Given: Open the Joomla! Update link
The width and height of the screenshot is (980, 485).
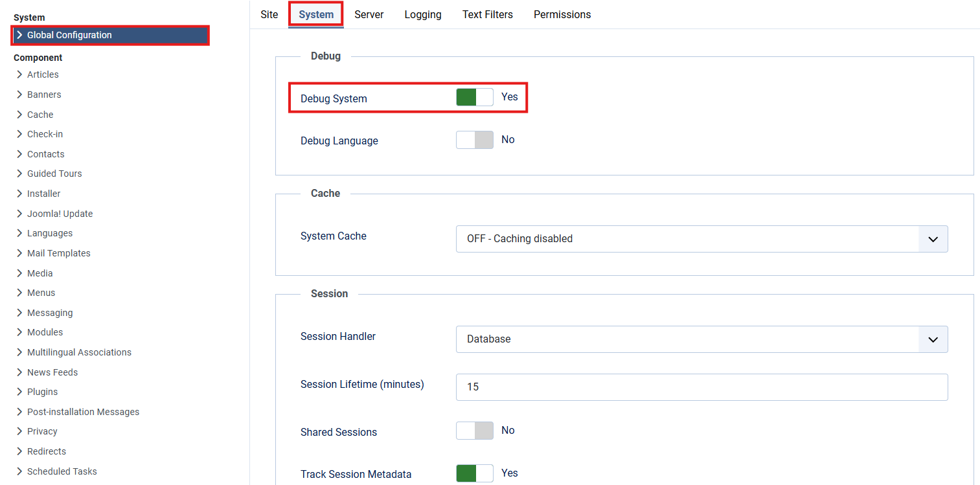Looking at the screenshot, I should pos(60,214).
